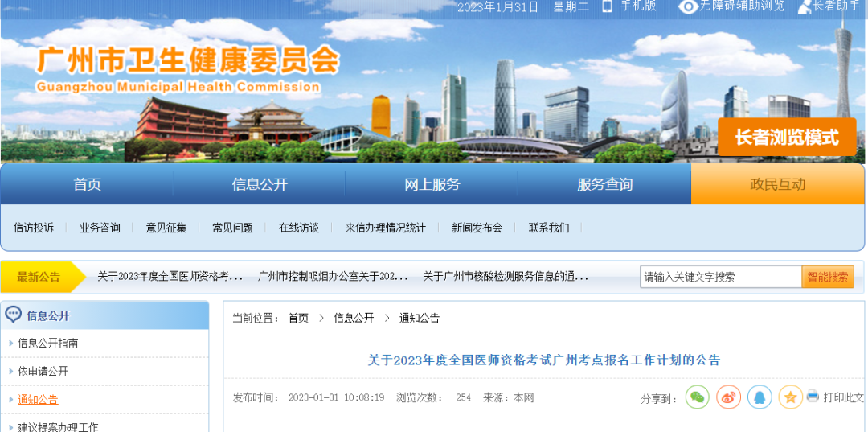This screenshot has width=868, height=432.
Task: Click the printer icon to print
Action: [813, 397]
